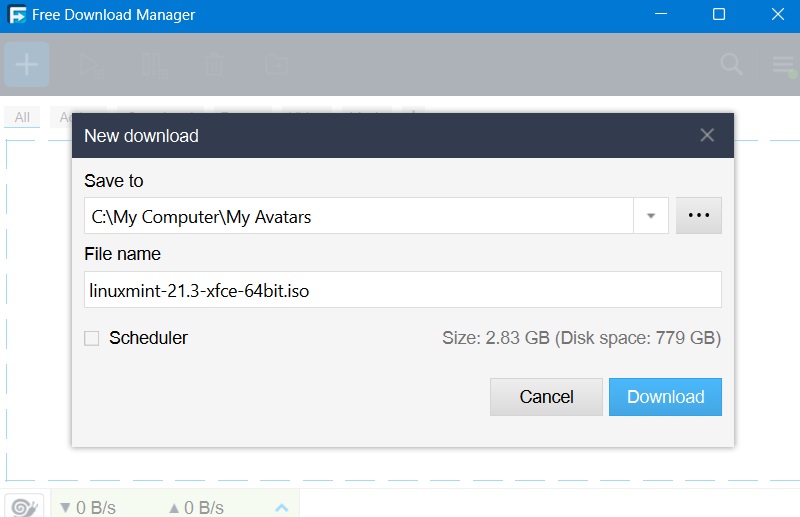Click the download speed 0 B/s indicator
The height and width of the screenshot is (517, 800).
point(88,507)
